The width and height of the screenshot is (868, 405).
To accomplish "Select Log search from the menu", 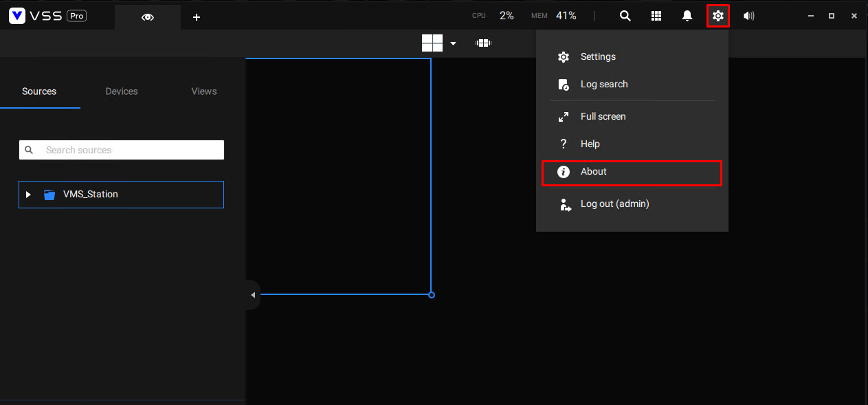I will [x=604, y=84].
